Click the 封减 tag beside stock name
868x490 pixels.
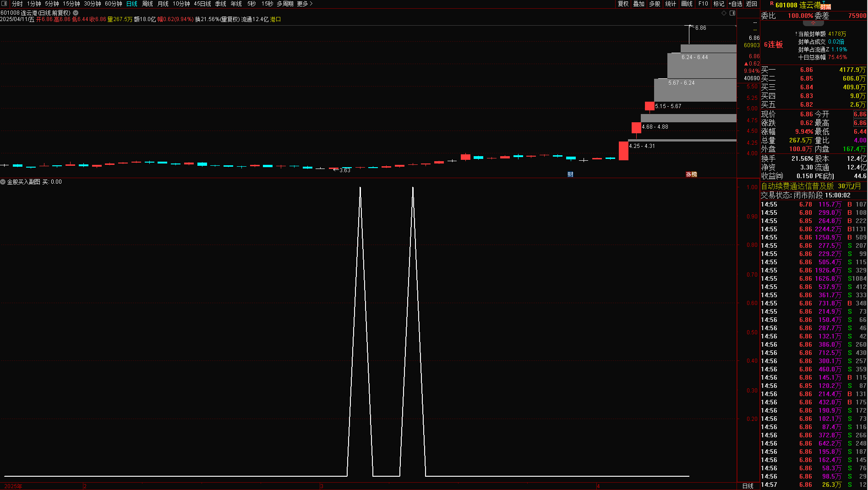825,7
